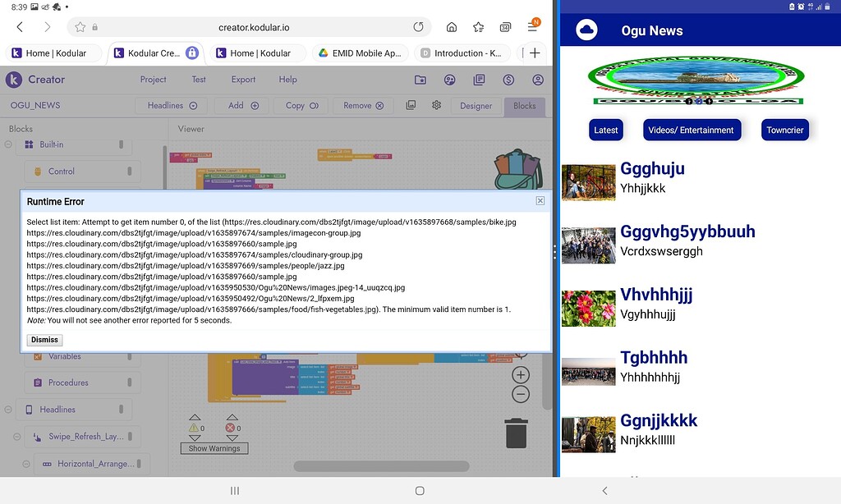Screen dimensions: 841x504
Task: Open the user account icon
Action: point(538,80)
